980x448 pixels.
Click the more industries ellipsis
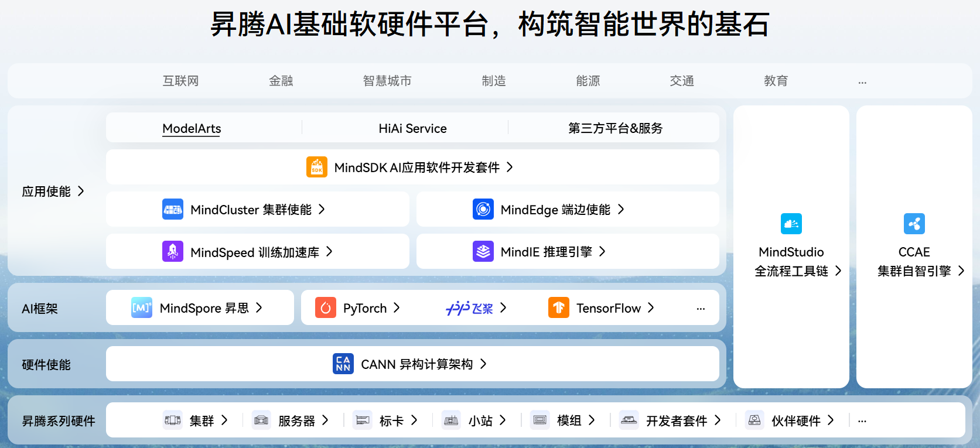[x=862, y=83]
